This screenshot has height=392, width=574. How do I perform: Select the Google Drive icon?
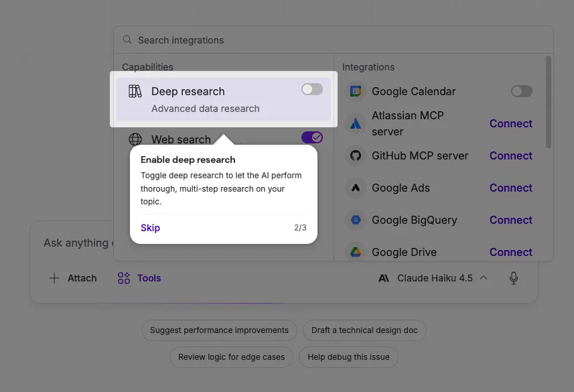click(356, 252)
